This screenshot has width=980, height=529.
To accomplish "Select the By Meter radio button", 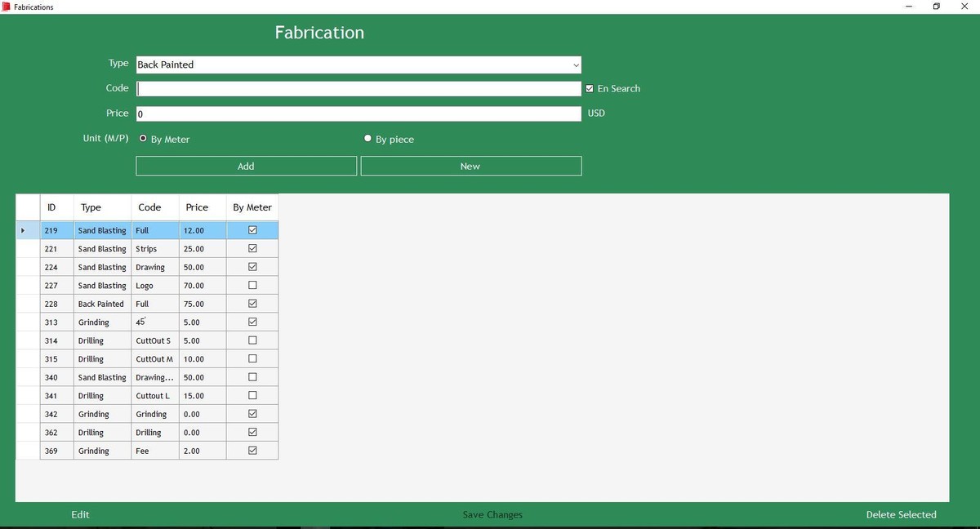I will pos(144,139).
